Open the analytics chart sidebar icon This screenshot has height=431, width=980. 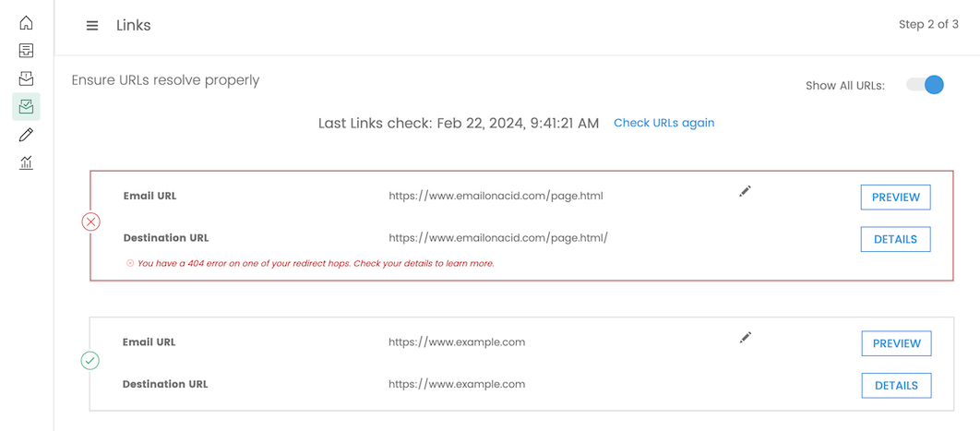[x=26, y=163]
